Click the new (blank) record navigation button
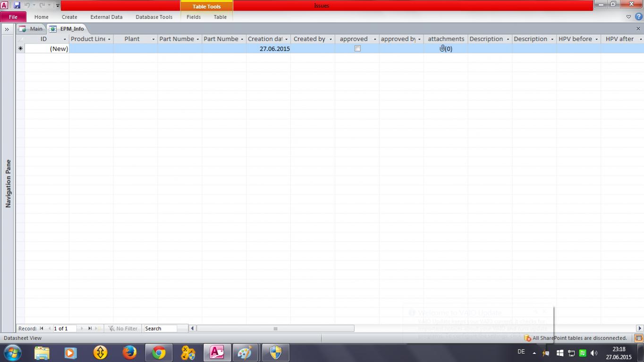 click(98, 328)
